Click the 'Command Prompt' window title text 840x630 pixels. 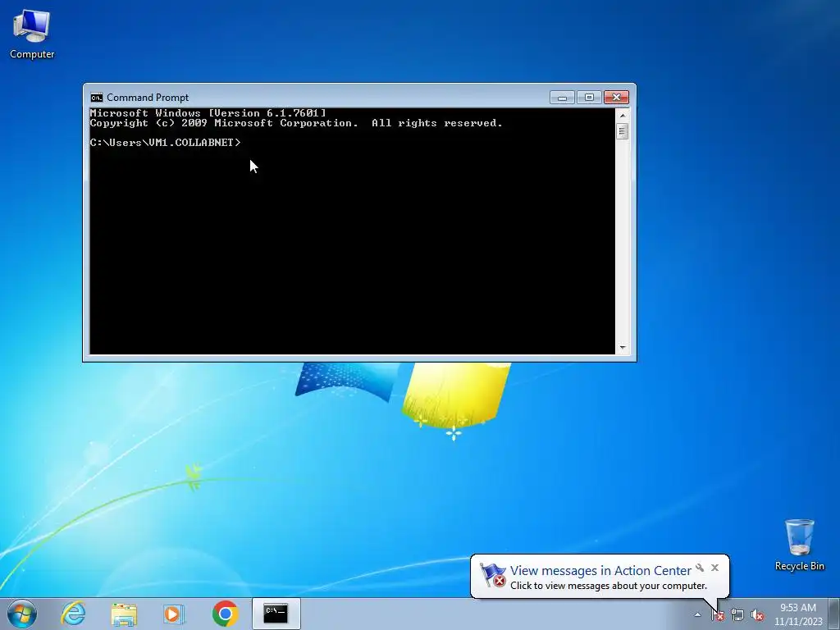148,98
